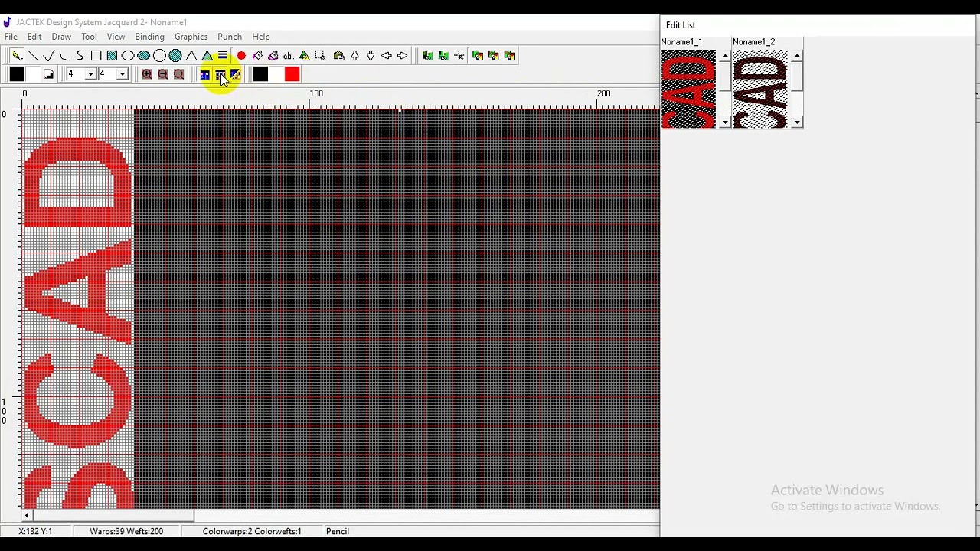The image size is (980, 551).
Task: Select the S-curve drawing tool
Action: [x=80, y=55]
